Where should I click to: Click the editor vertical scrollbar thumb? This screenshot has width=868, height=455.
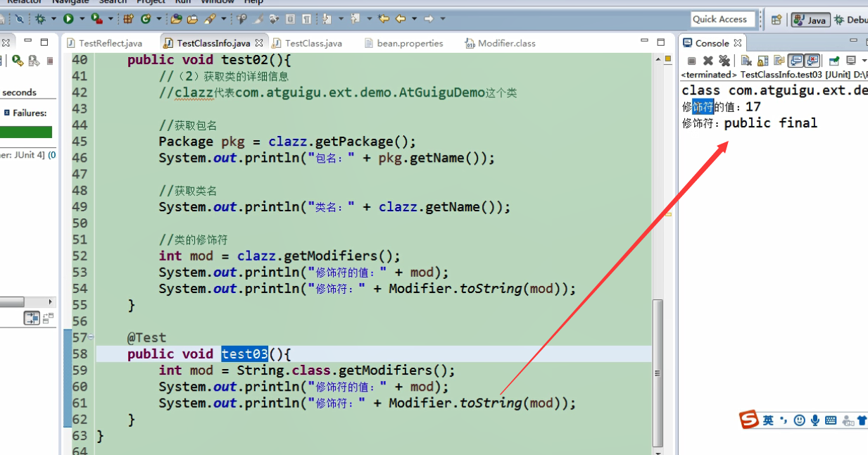pyautogui.click(x=658, y=373)
